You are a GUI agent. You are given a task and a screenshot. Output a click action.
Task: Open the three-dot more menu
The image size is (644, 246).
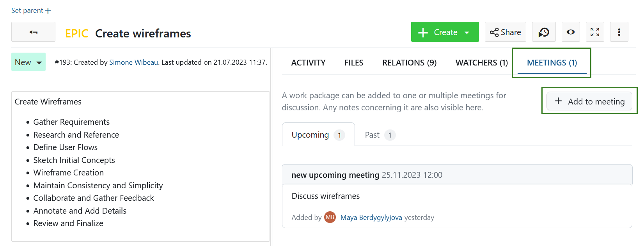619,32
